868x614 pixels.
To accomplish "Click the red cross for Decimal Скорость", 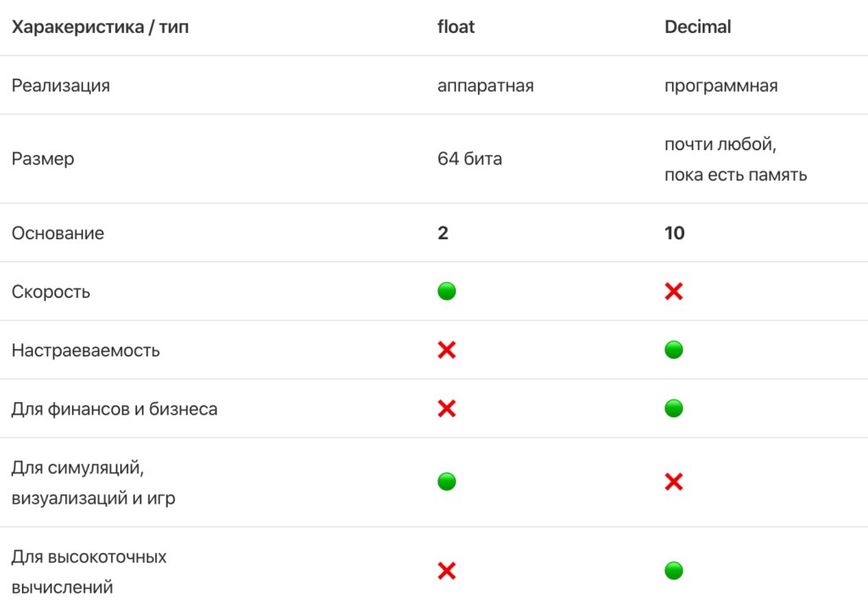I will pos(674,291).
